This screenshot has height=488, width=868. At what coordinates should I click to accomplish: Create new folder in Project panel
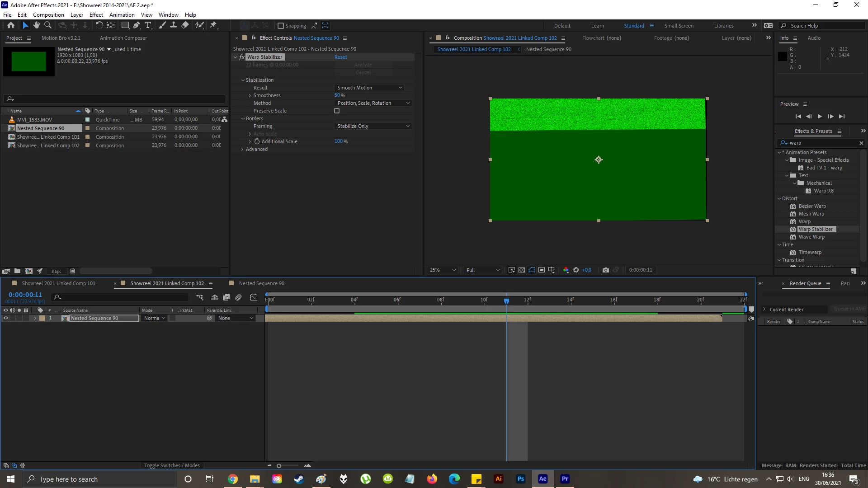[17, 271]
